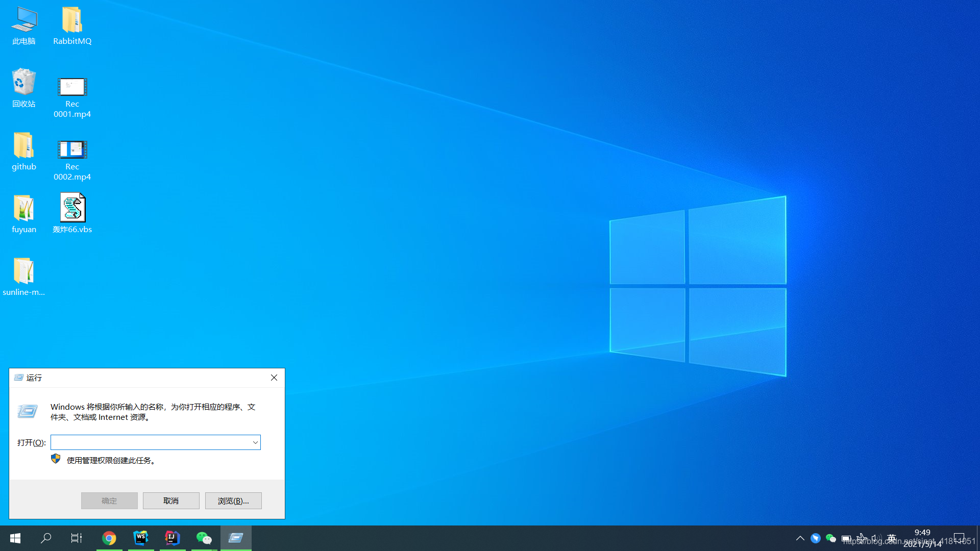Viewport: 980px width, 551px height.
Task: Expand the 打开 combo box dropdown arrow
Action: [255, 442]
